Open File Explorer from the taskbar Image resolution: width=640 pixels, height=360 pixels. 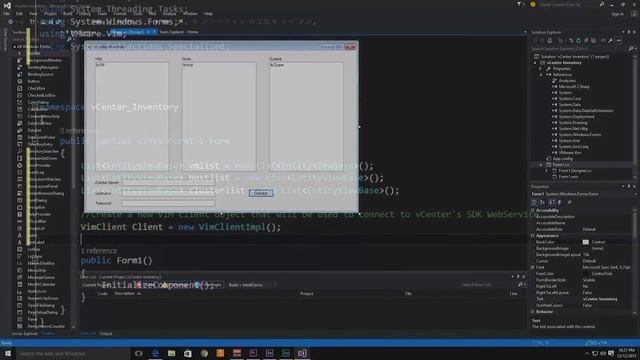click(x=171, y=353)
